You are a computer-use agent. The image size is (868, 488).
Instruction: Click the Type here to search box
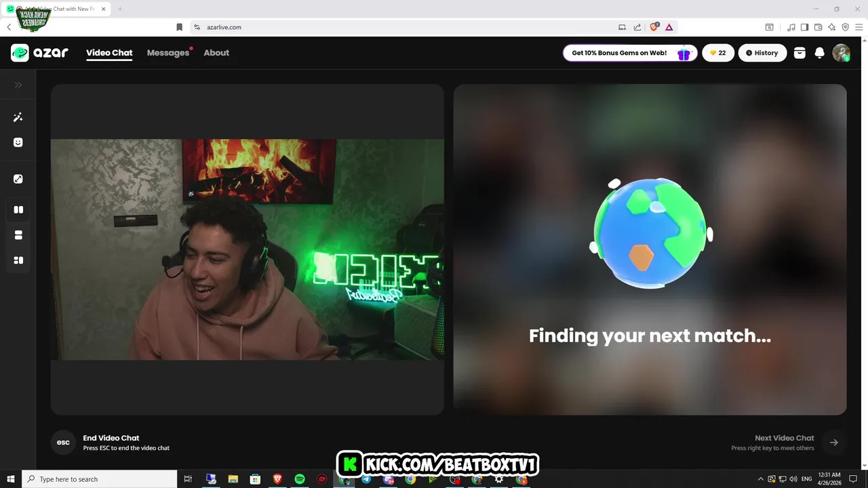pyautogui.click(x=100, y=479)
